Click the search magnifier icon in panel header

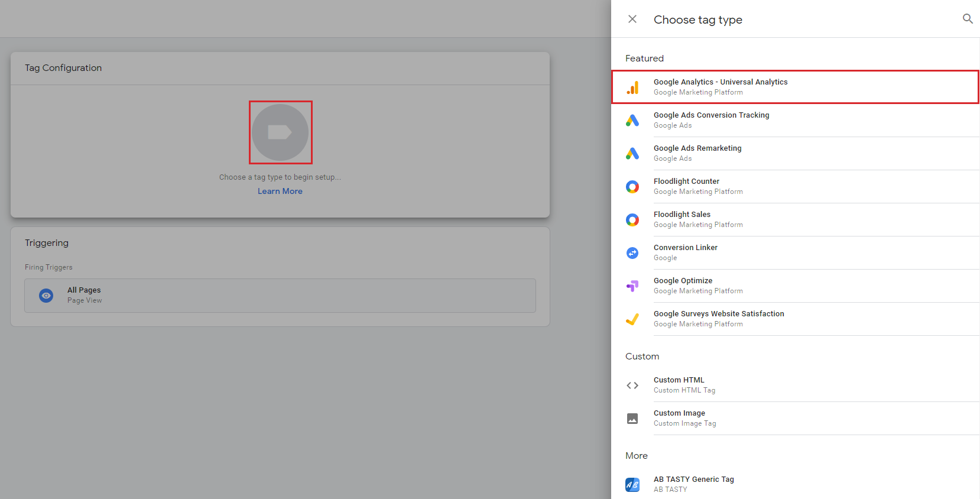(x=968, y=19)
